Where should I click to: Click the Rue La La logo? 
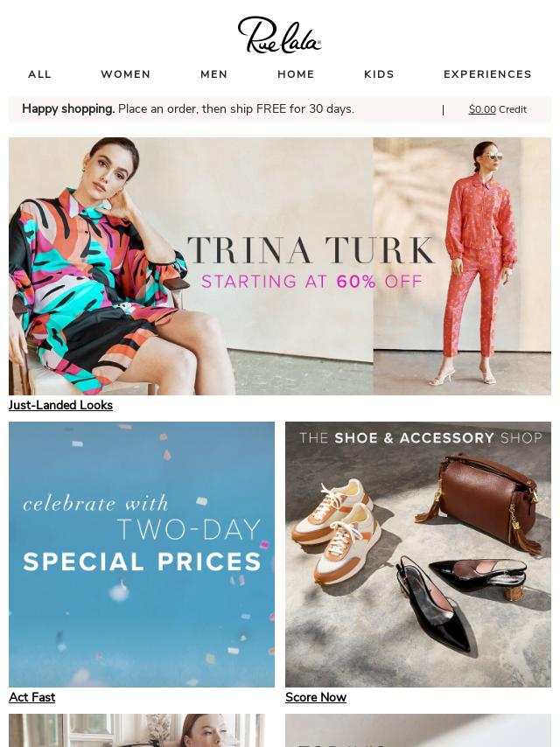(x=279, y=34)
